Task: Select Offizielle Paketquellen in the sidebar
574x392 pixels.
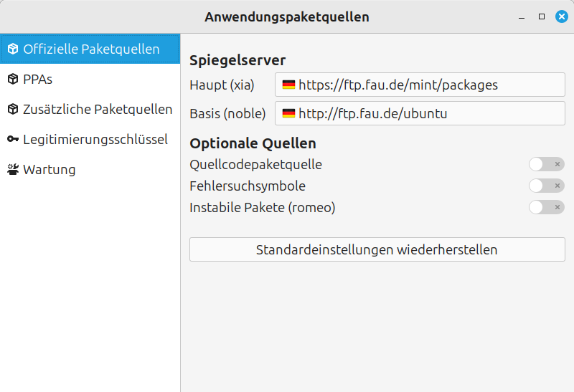Action: pos(91,49)
